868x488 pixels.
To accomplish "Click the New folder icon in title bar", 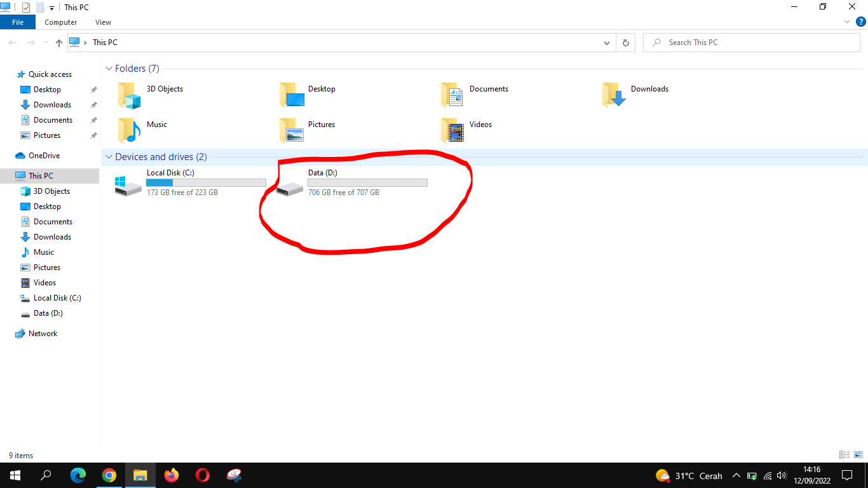I will [41, 7].
